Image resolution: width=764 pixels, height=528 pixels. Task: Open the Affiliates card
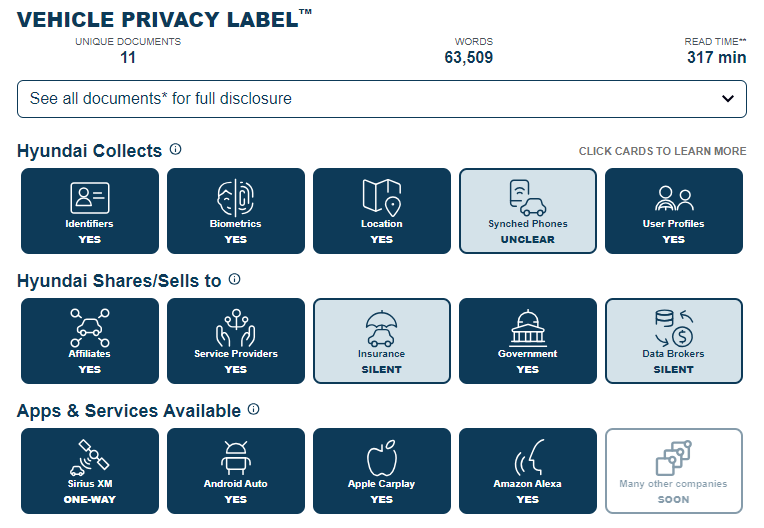pos(90,341)
